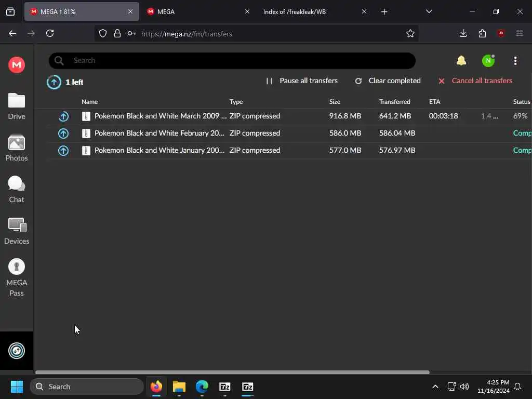Click the 00:03:18 ETA value
The image size is (532, 399).
click(444, 116)
